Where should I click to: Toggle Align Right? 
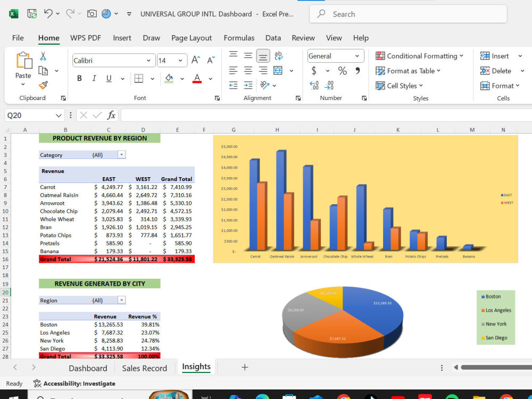tap(263, 70)
